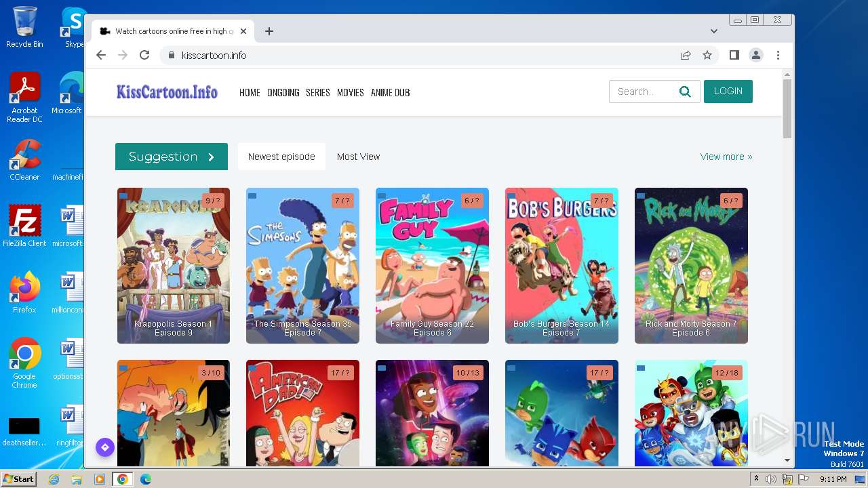Open Krapopolis Season 1 Episode 9

click(174, 266)
